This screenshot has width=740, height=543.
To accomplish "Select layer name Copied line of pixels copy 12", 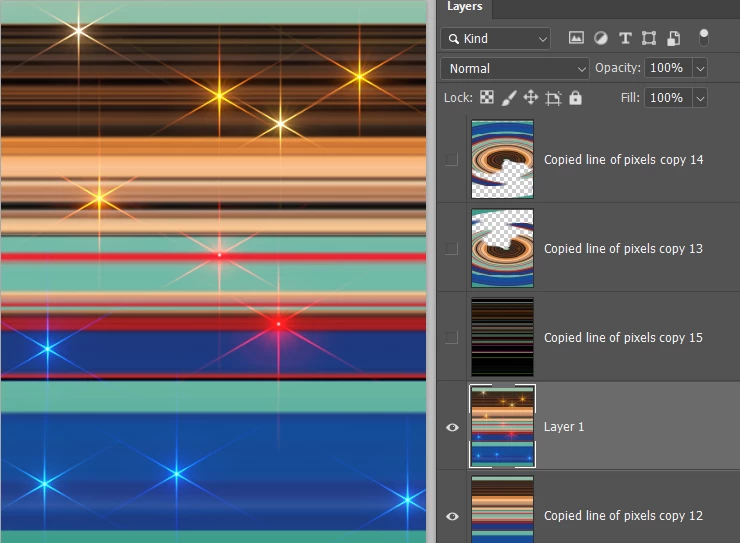I will (623, 515).
